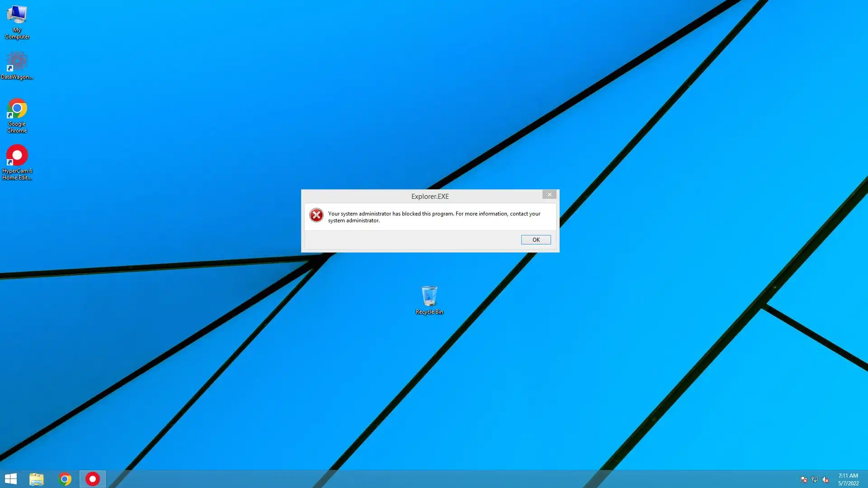Click OK in the Explorer.EXE dialog
The height and width of the screenshot is (488, 868).
click(536, 239)
